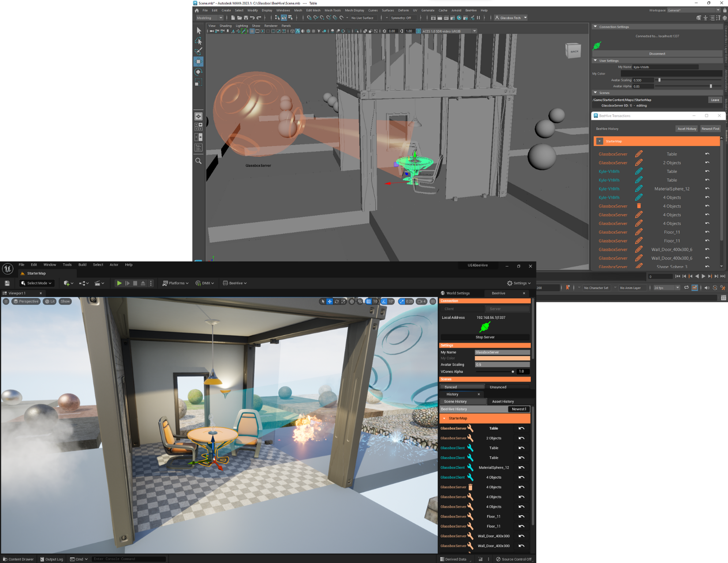Collapse StarterMap group in Maya BeeHive History
728x563 pixels.
point(600,141)
